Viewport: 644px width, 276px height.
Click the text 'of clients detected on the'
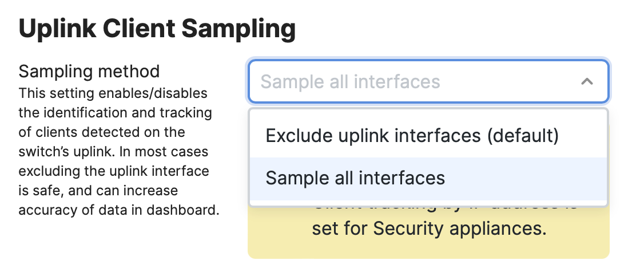(102, 132)
